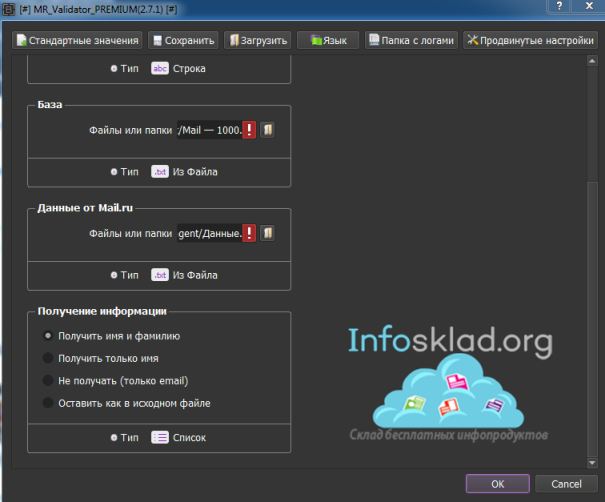
Task: Click the Сохранить save icon button
Action: pyautogui.click(x=184, y=41)
